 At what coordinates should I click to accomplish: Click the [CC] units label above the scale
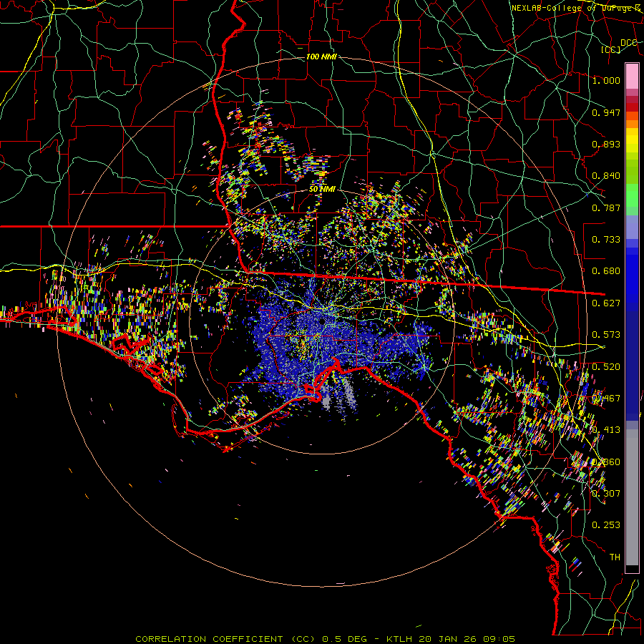(611, 50)
